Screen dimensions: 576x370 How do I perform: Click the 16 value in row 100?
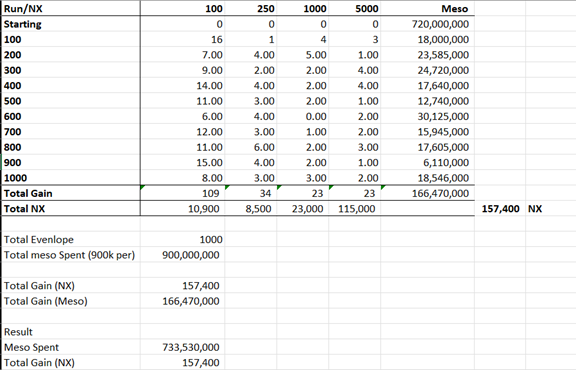click(x=183, y=39)
